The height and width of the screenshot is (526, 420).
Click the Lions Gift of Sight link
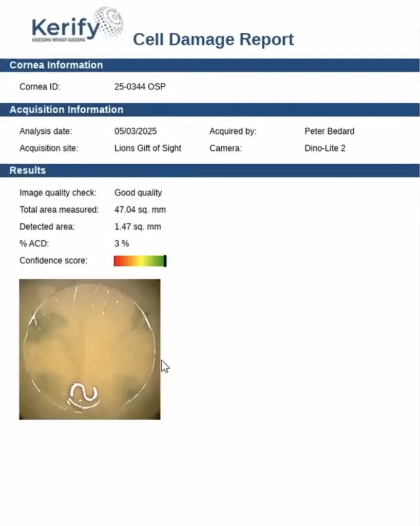tap(147, 148)
